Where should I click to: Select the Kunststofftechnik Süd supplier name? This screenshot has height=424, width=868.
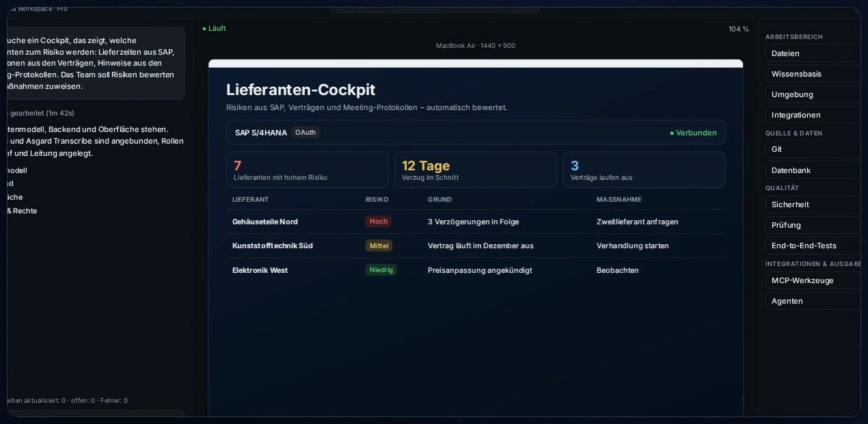[273, 246]
